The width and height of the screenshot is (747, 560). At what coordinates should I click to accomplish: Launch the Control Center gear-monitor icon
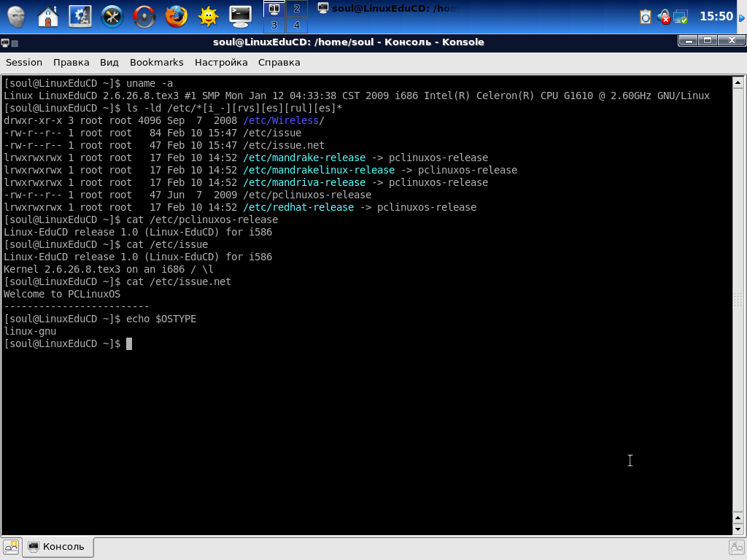tap(80, 16)
